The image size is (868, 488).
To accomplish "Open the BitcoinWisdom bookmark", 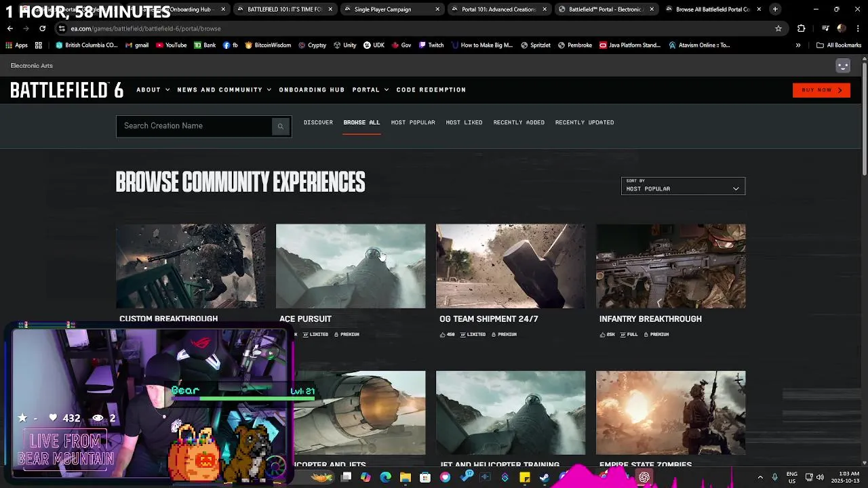I will click(268, 45).
